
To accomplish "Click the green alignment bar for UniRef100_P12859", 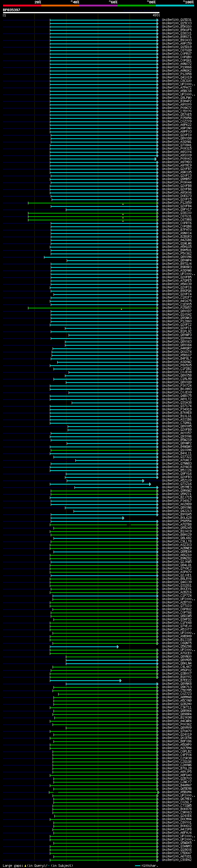I will 93,203.
